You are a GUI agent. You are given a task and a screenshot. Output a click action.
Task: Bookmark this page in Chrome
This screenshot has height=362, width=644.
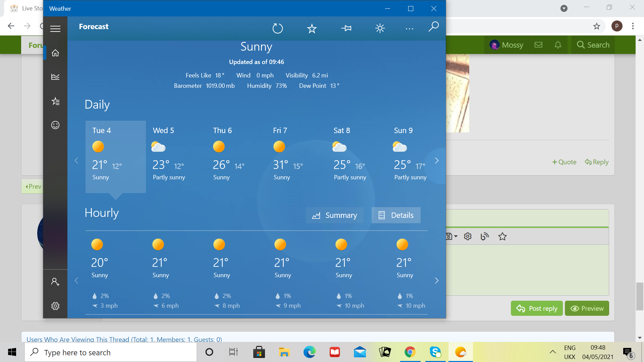tap(596, 26)
